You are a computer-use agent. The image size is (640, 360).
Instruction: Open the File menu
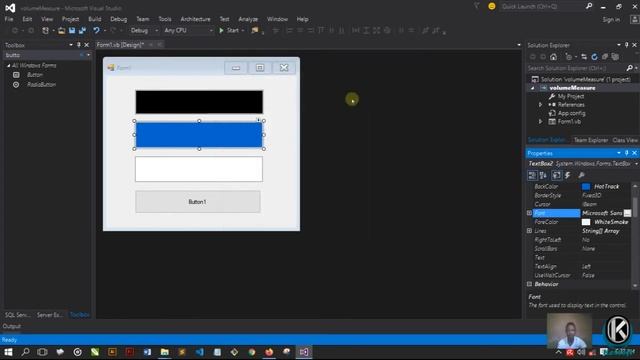point(9,19)
